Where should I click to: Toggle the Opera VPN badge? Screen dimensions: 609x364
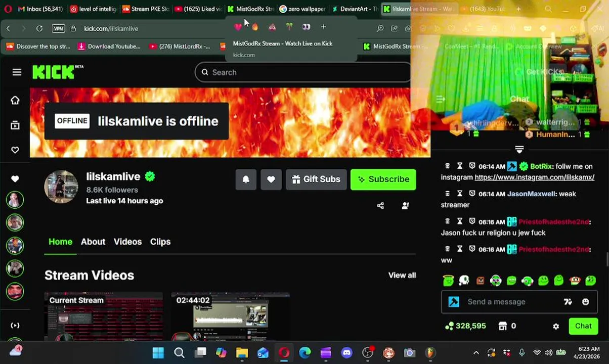tap(59, 28)
